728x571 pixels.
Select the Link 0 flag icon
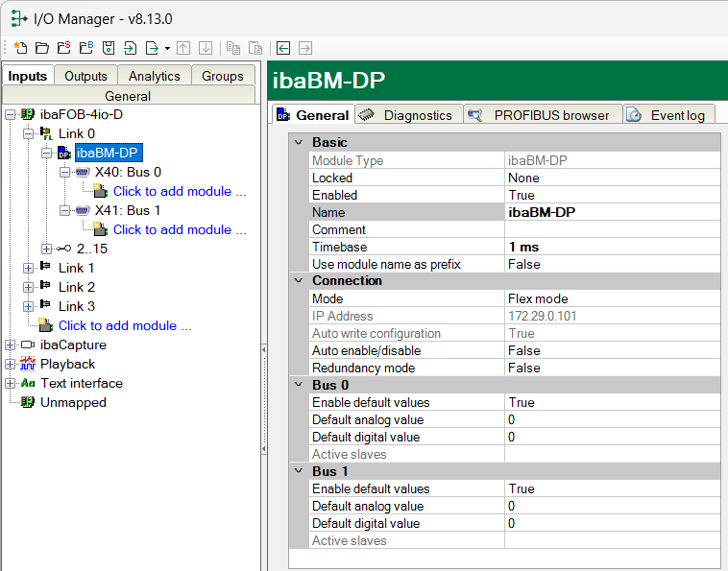click(x=46, y=133)
